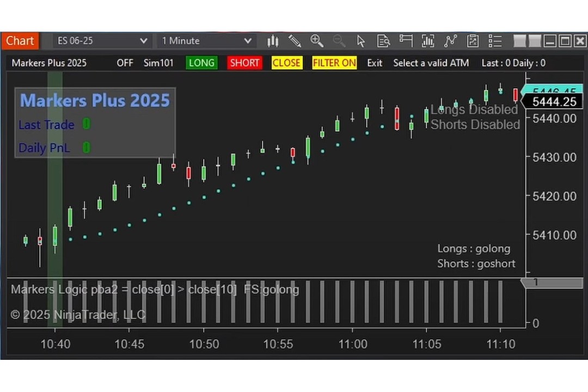Open the Data Series icon
Screen dimensions: 588x392
(x=428, y=41)
